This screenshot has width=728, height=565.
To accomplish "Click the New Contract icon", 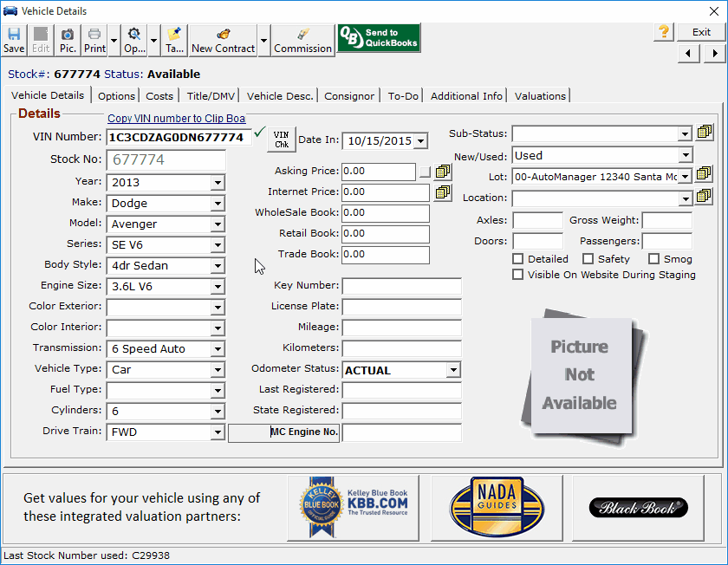I will (223, 39).
